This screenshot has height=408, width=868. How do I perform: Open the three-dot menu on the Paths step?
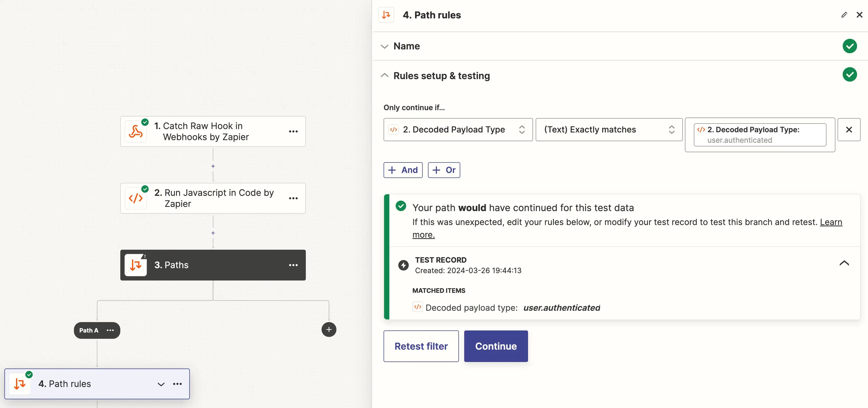click(293, 265)
